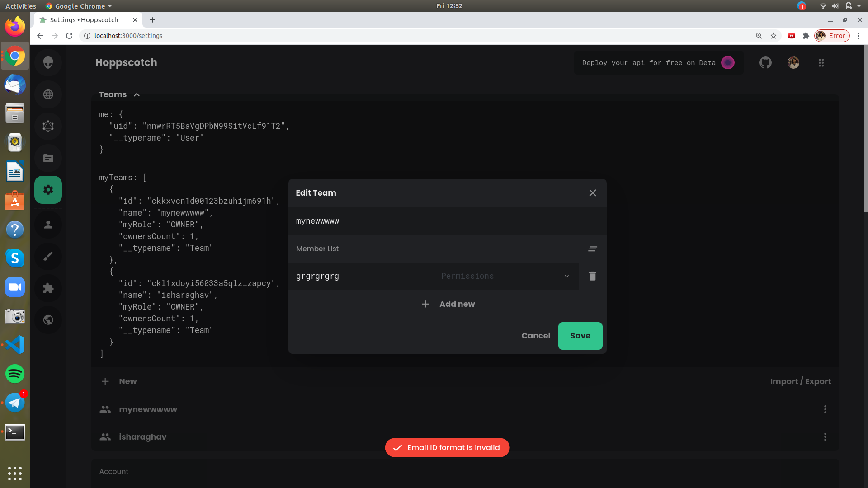Screen dimensions: 868x488
Task: Open the Documentation sidebar icon
Action: [x=48, y=158]
